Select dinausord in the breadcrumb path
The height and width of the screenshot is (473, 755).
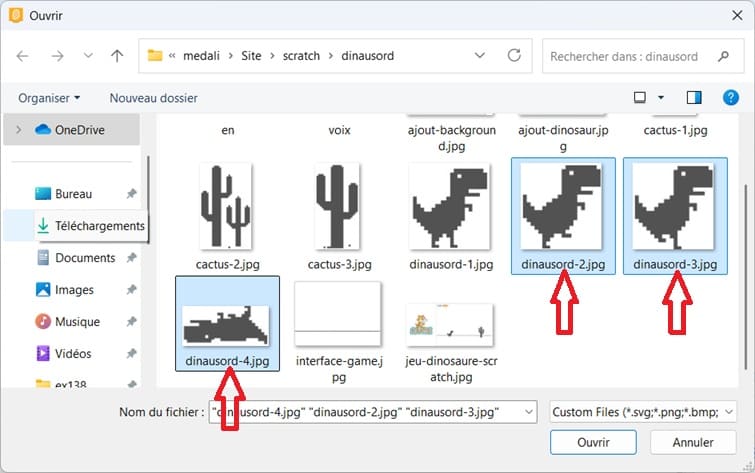pos(367,56)
